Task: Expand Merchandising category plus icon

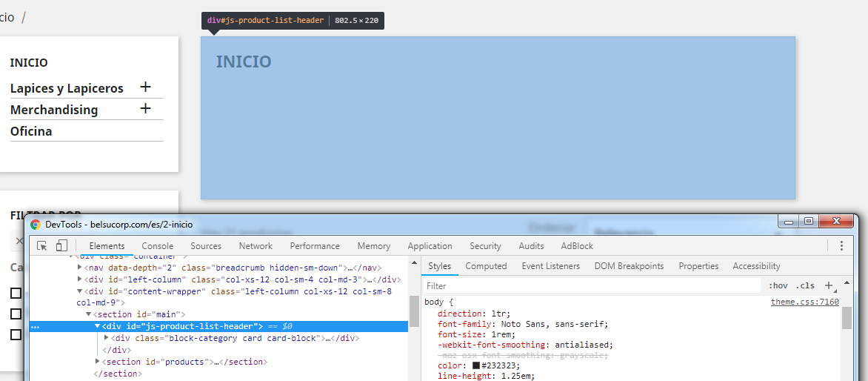Action: point(146,108)
